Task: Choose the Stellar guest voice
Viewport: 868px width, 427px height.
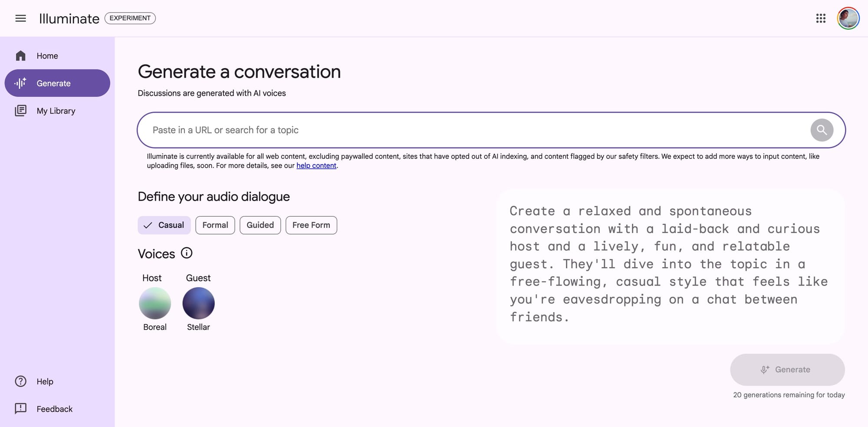Action: click(x=198, y=303)
